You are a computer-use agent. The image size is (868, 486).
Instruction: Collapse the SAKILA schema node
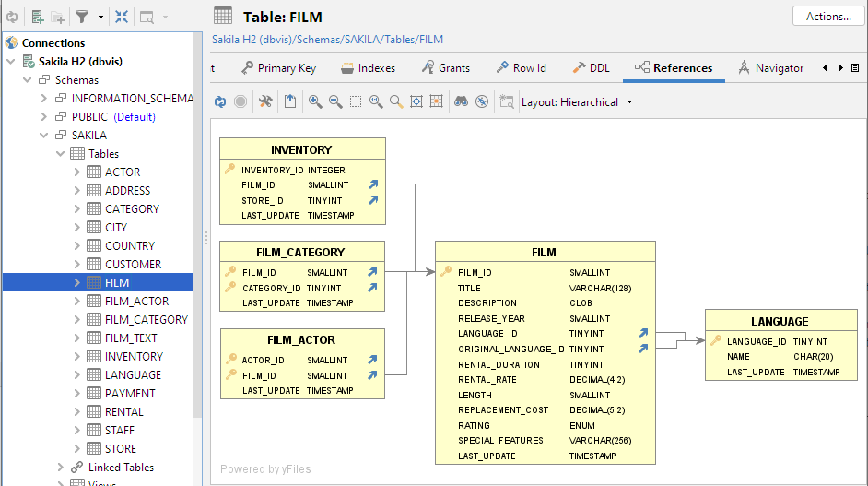point(44,136)
